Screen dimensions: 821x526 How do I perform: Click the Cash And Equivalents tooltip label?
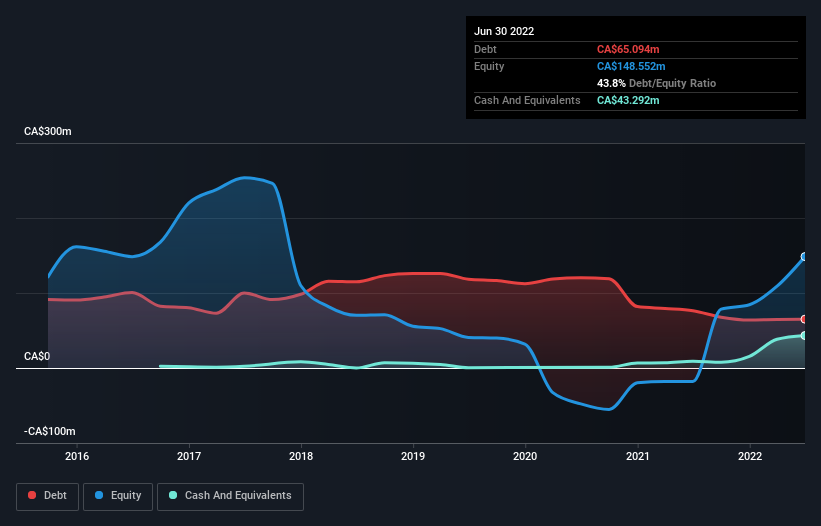click(527, 100)
